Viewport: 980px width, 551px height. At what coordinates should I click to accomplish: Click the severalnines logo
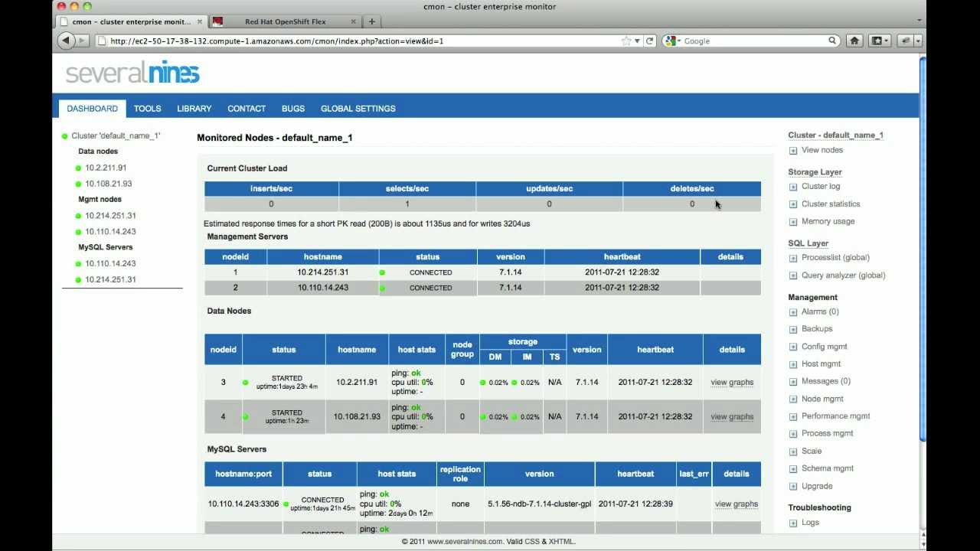click(132, 72)
